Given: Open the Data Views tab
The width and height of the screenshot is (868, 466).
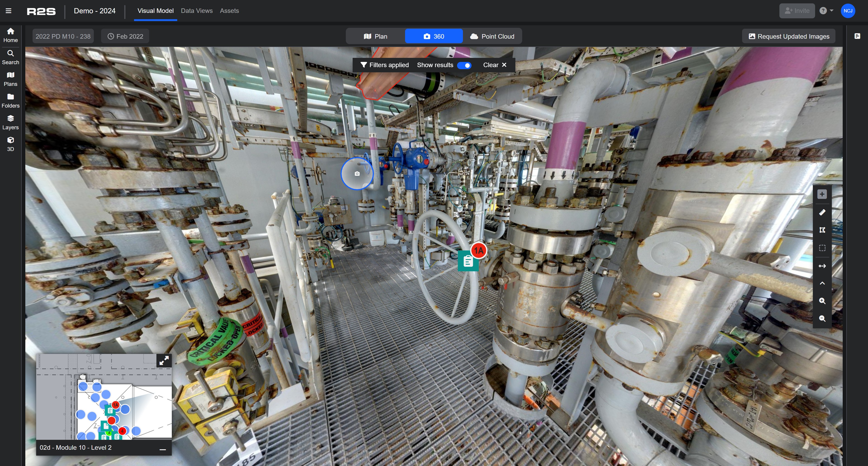Looking at the screenshot, I should tap(197, 11).
